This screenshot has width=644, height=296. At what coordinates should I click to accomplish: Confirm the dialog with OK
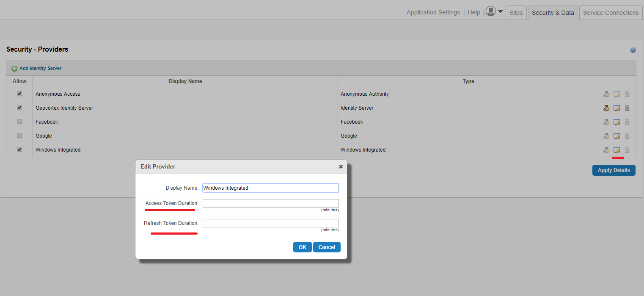click(302, 247)
